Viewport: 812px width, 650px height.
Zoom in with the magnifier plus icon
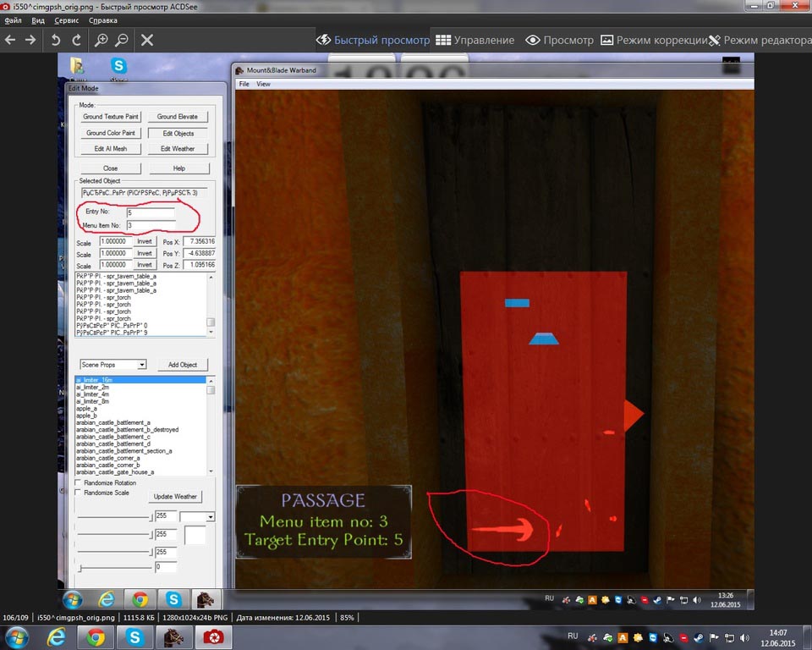101,40
